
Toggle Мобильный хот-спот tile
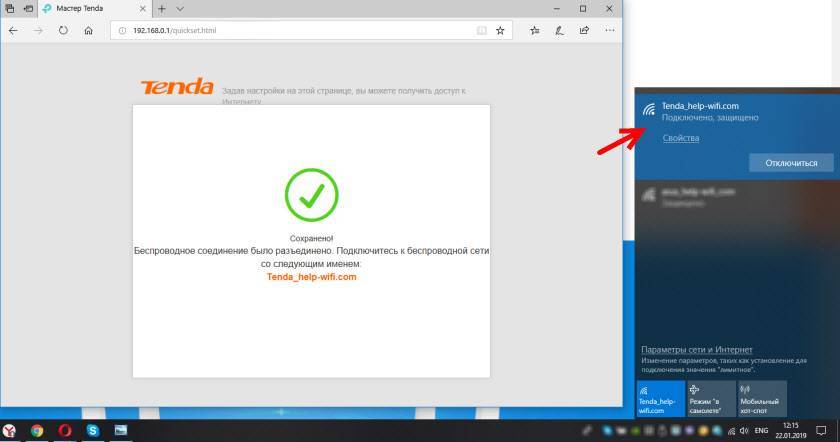[x=762, y=399]
